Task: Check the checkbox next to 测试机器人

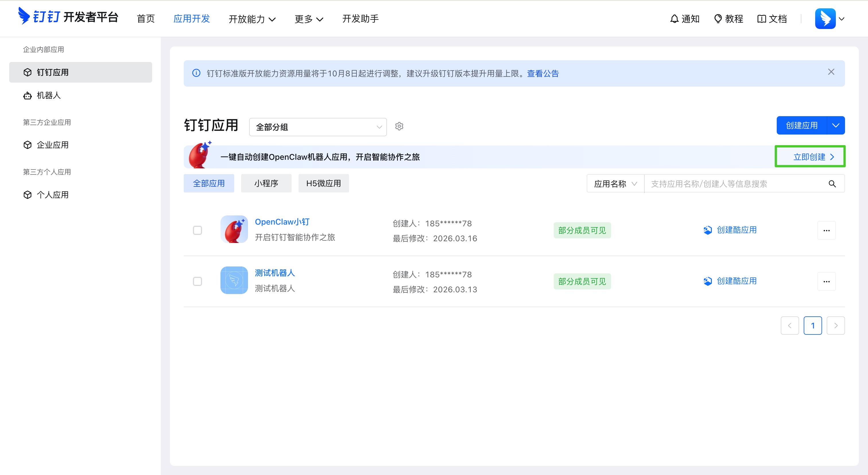Action: point(198,281)
